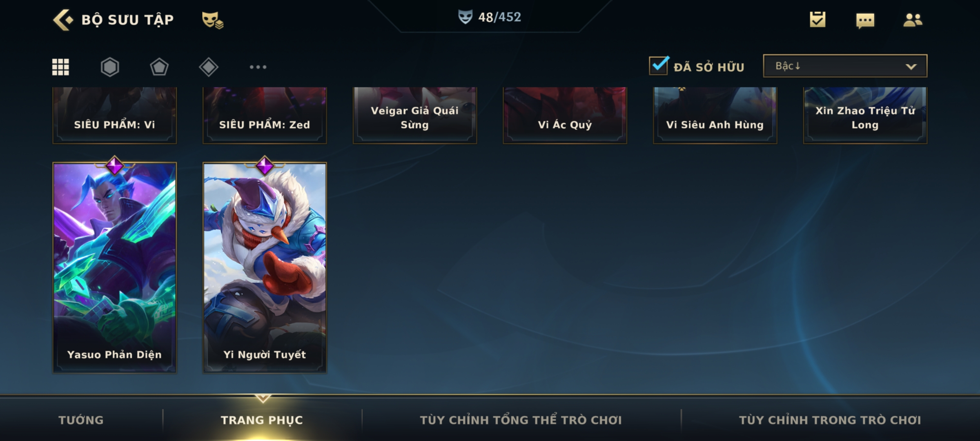Select the Veigar Giả Quái Sừng skin

click(x=415, y=115)
